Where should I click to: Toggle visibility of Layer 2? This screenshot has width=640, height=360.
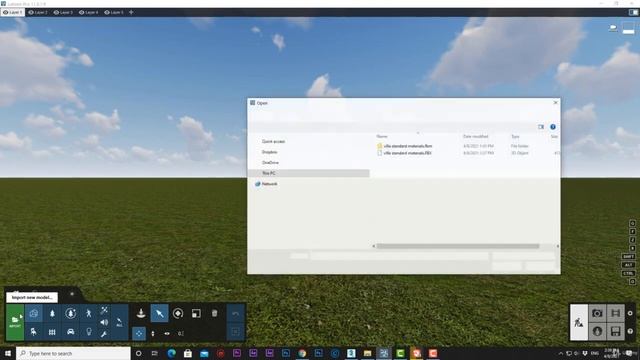click(31, 12)
